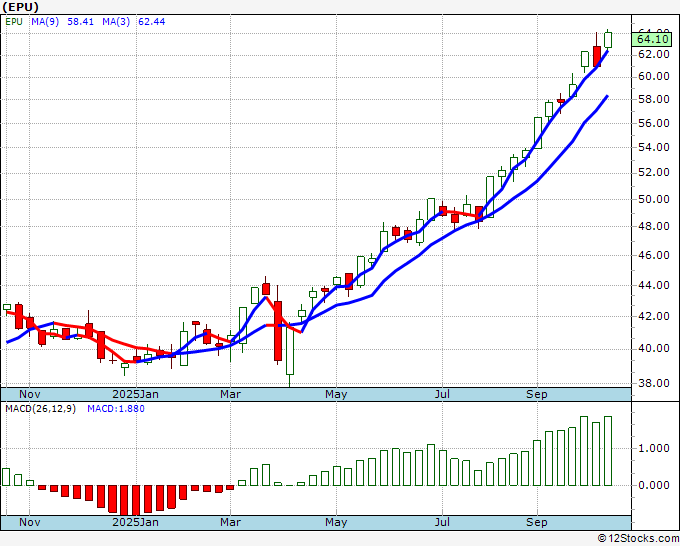
Task: Click the 50.00 price axis label
Action: 654,199
